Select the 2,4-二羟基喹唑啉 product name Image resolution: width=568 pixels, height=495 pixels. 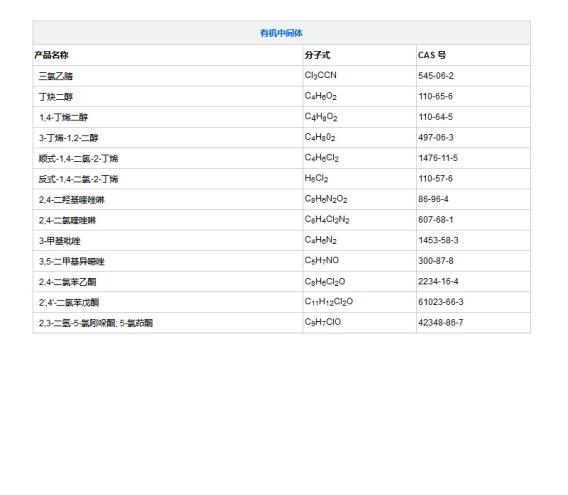72,200
